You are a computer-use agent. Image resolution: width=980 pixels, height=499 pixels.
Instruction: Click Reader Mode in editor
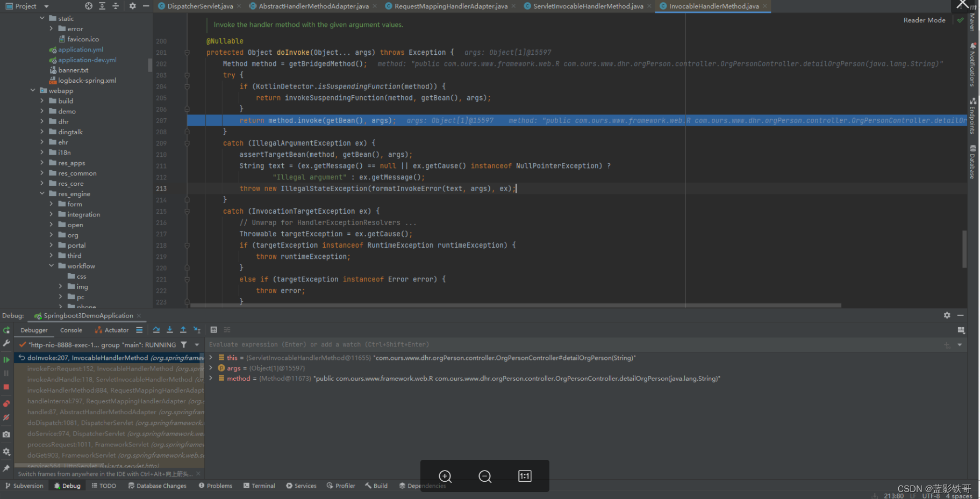coord(924,20)
